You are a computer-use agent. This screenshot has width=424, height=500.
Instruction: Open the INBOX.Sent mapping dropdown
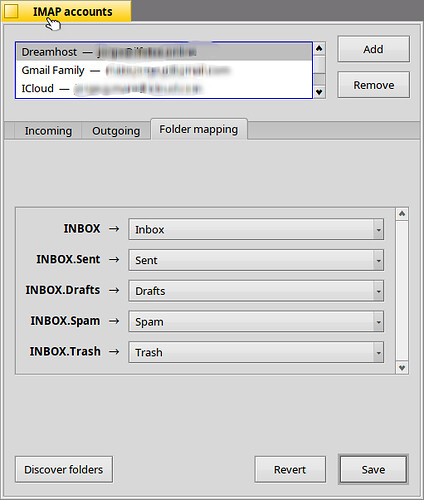pyautogui.click(x=256, y=260)
